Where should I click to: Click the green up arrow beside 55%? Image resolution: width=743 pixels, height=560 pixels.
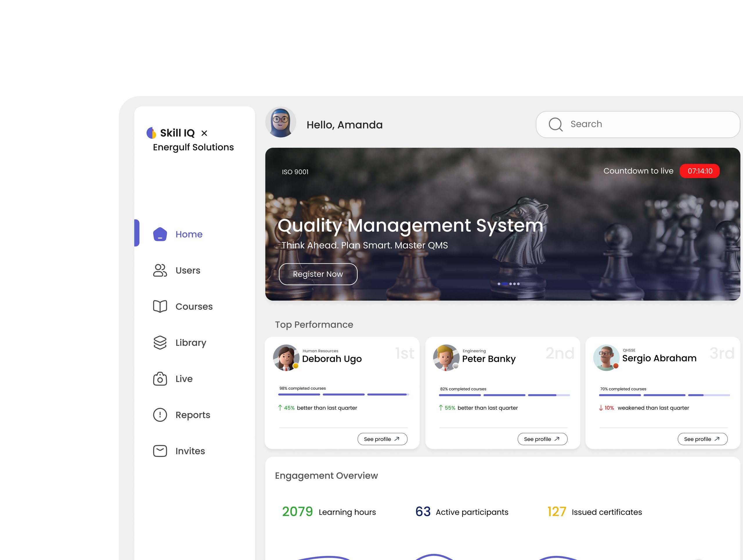[441, 408]
